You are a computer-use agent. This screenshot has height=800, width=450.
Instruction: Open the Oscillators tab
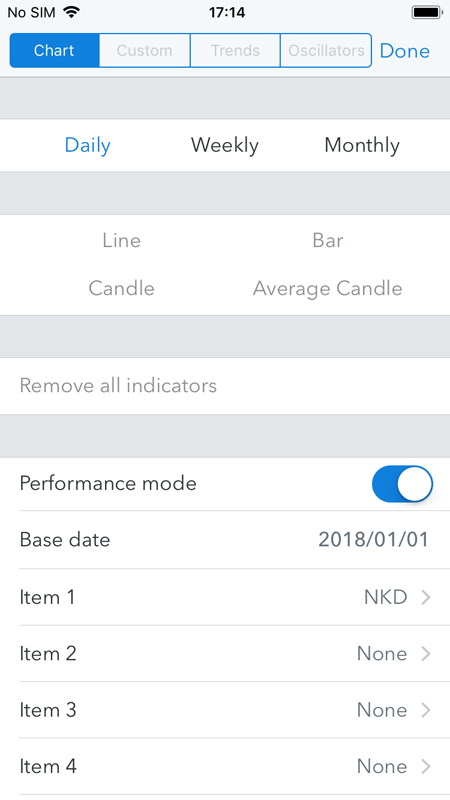click(x=326, y=51)
